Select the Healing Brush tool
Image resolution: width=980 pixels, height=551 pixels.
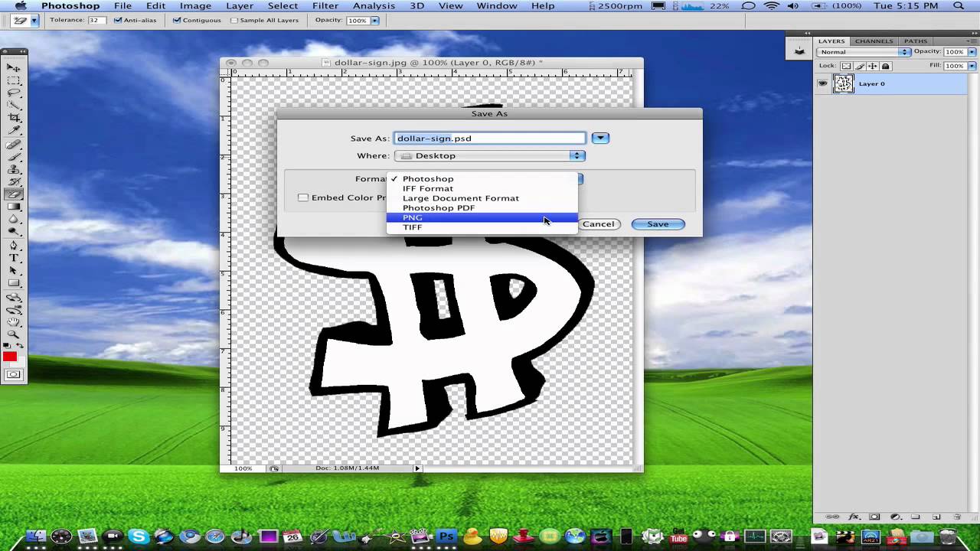(x=14, y=145)
